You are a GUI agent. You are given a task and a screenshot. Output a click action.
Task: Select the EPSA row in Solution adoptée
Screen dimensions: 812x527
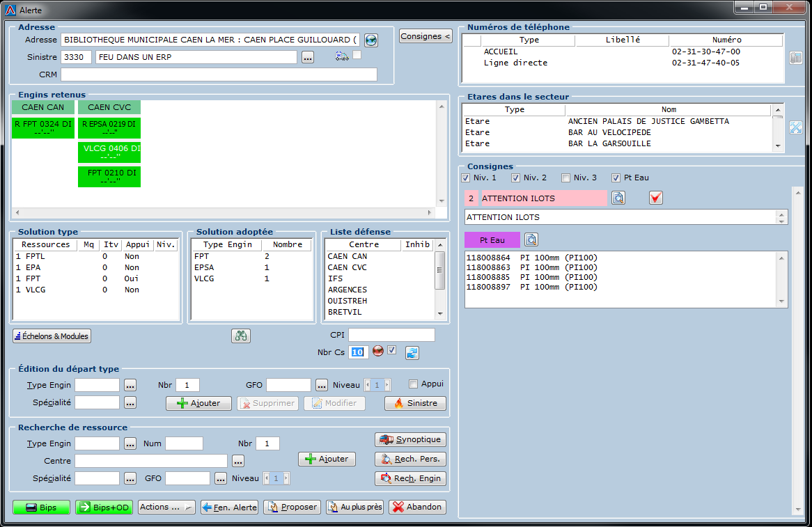tap(251, 267)
